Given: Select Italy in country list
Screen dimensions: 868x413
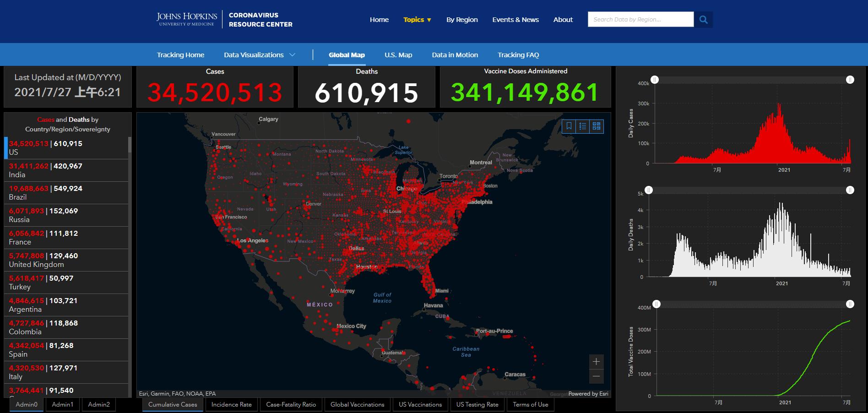Looking at the screenshot, I should click(x=66, y=372).
